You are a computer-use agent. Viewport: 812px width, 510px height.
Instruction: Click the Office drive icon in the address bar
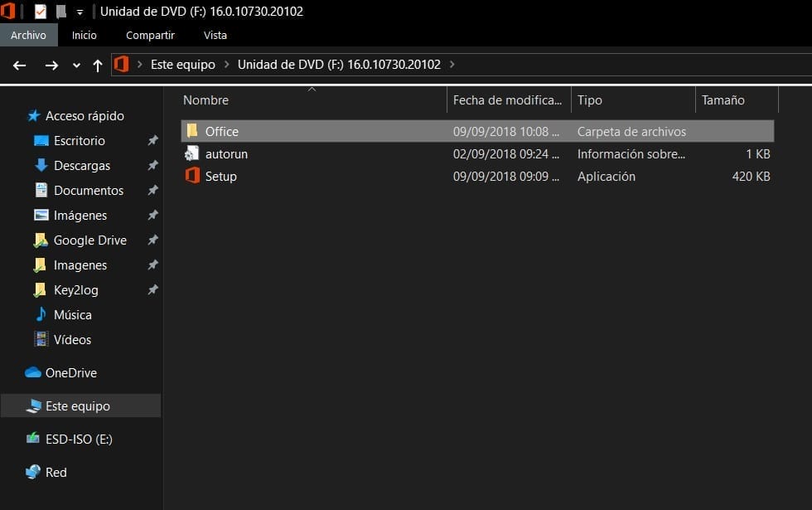pos(122,64)
